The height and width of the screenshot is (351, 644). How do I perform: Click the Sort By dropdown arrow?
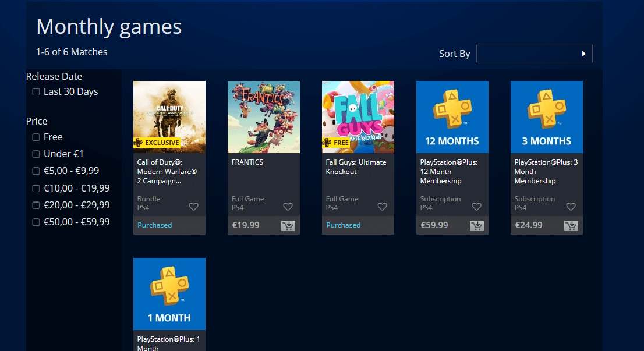pyautogui.click(x=583, y=54)
